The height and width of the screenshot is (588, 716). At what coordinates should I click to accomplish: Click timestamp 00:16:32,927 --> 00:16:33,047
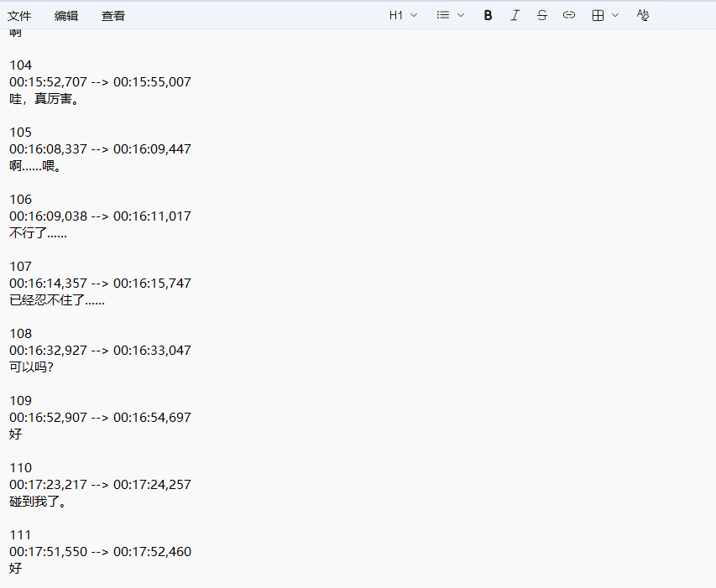tap(100, 351)
